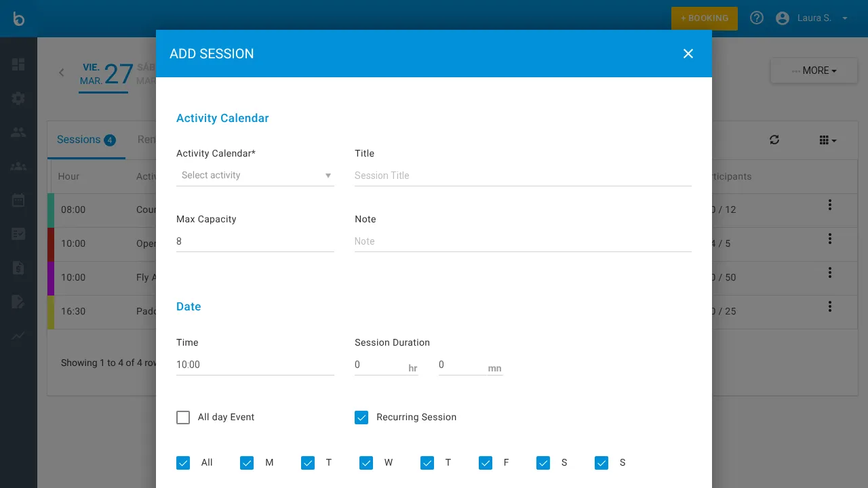The width and height of the screenshot is (868, 488).
Task: Switch to the Sessions tab
Action: tap(85, 140)
